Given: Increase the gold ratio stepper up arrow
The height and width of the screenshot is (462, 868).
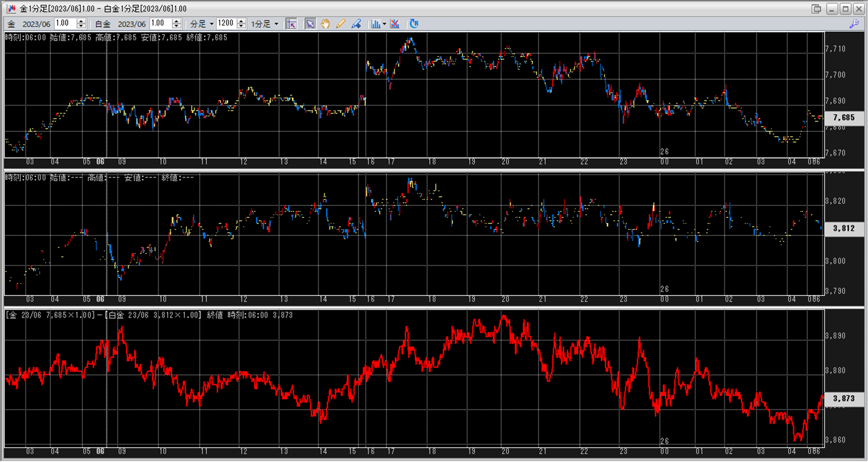Looking at the screenshot, I should [x=81, y=21].
